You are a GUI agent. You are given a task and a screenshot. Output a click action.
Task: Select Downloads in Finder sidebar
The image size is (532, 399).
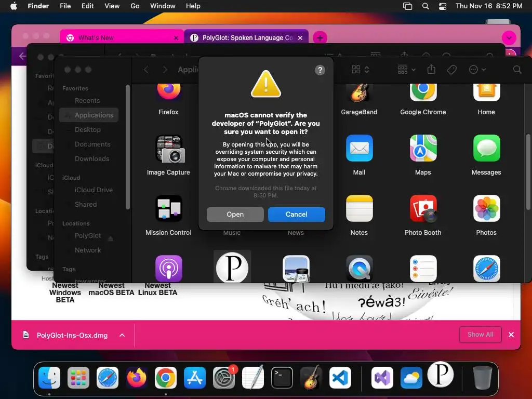click(x=92, y=159)
